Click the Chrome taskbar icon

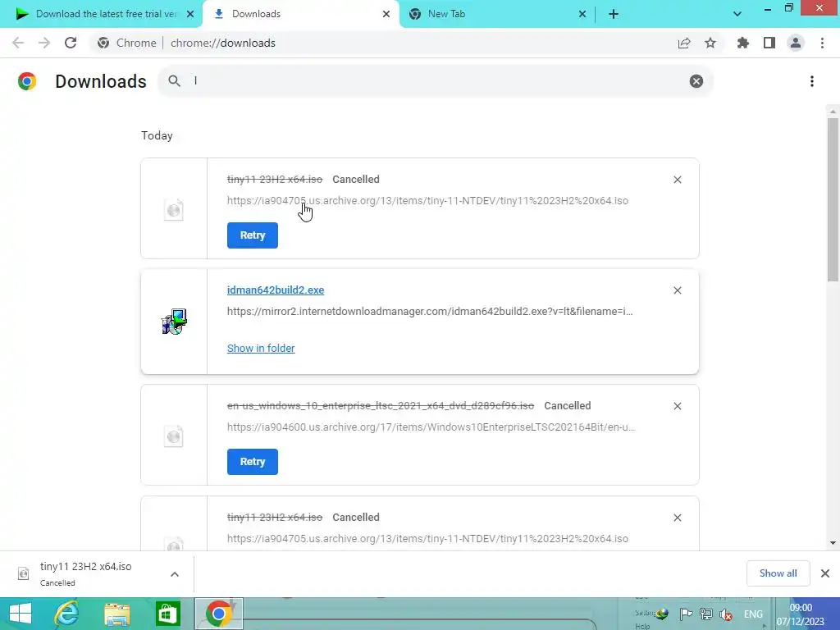click(218, 614)
